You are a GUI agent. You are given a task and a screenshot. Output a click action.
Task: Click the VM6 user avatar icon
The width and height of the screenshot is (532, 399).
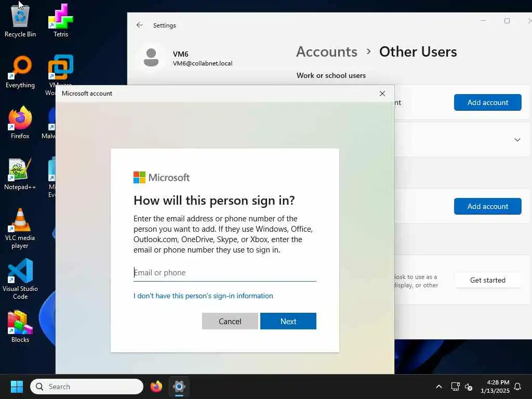pos(151,57)
